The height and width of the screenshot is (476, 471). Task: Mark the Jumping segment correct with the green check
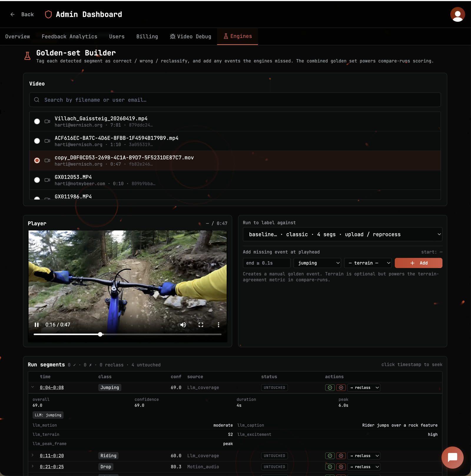coord(330,387)
